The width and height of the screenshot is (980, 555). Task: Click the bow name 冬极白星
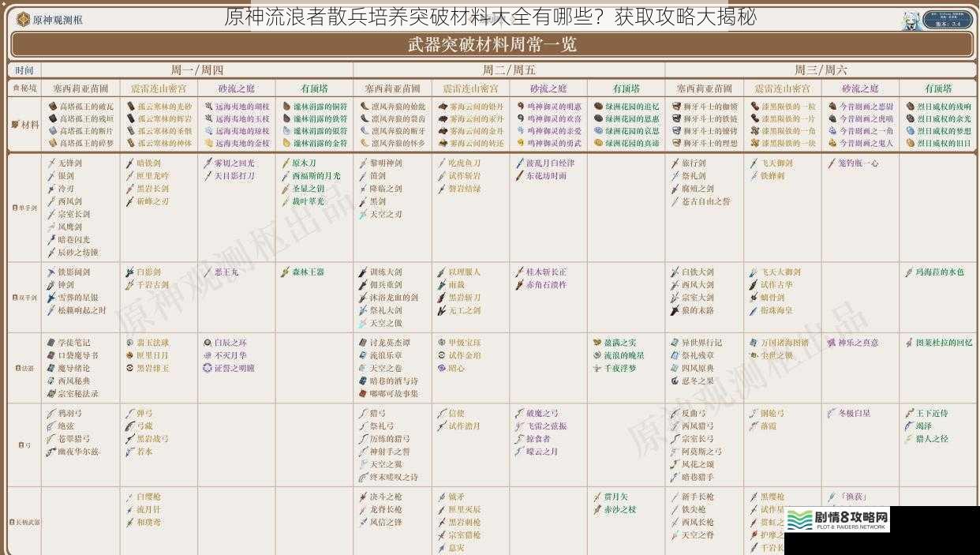[854, 413]
